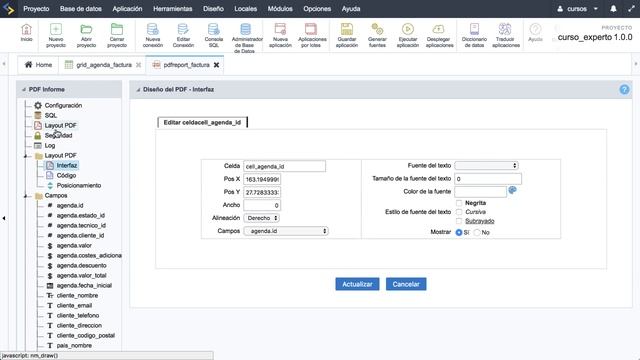Open the Campos dropdown showing agenda.id
This screenshot has height=360, width=640.
(286, 231)
